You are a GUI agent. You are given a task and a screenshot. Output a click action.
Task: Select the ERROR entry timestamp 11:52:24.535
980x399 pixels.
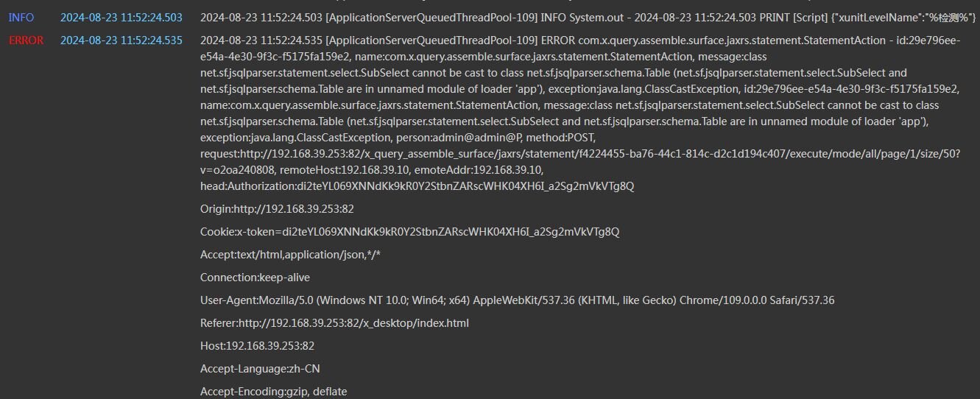[121, 40]
